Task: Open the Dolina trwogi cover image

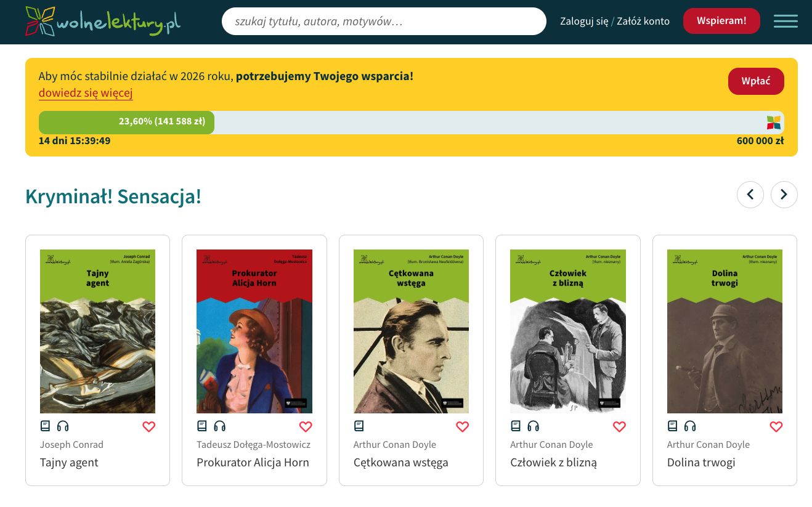Action: 725,331
